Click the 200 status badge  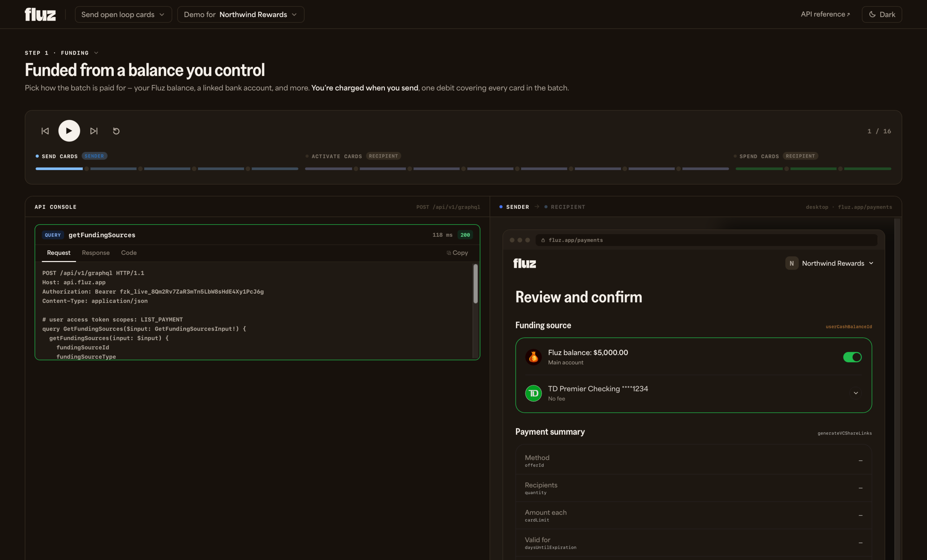(465, 235)
